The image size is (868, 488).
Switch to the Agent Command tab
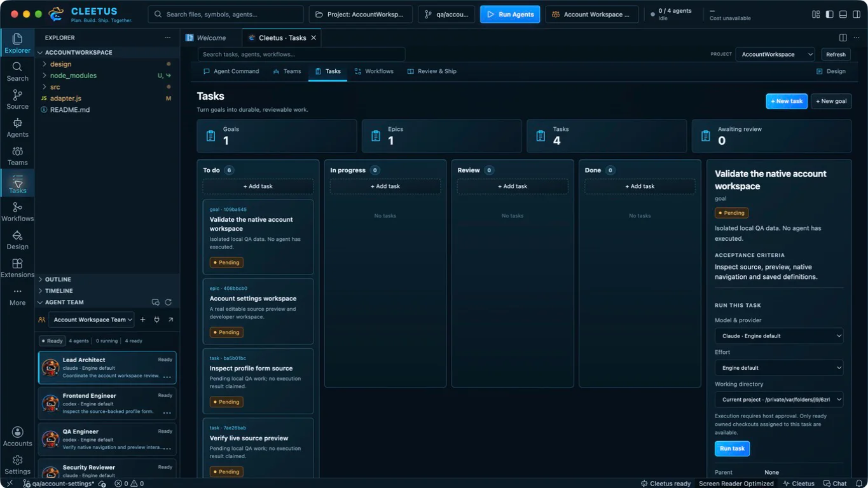pos(231,71)
